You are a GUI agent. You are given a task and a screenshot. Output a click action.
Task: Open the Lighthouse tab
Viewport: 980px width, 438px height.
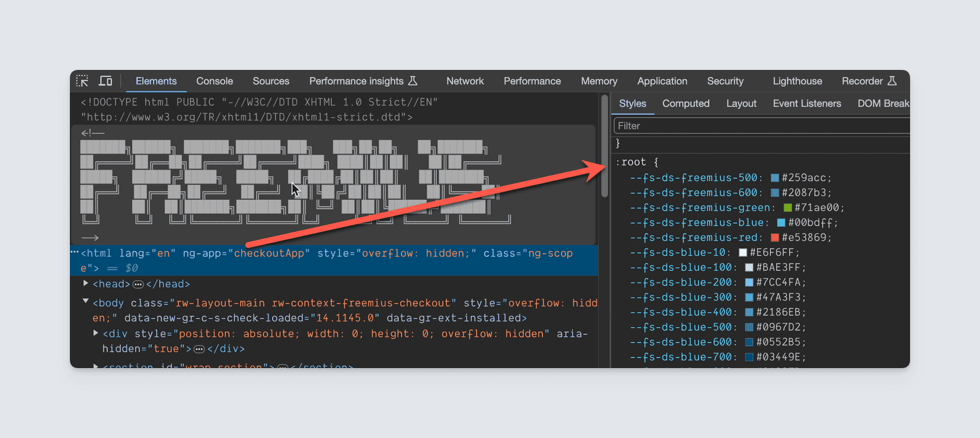pos(798,81)
